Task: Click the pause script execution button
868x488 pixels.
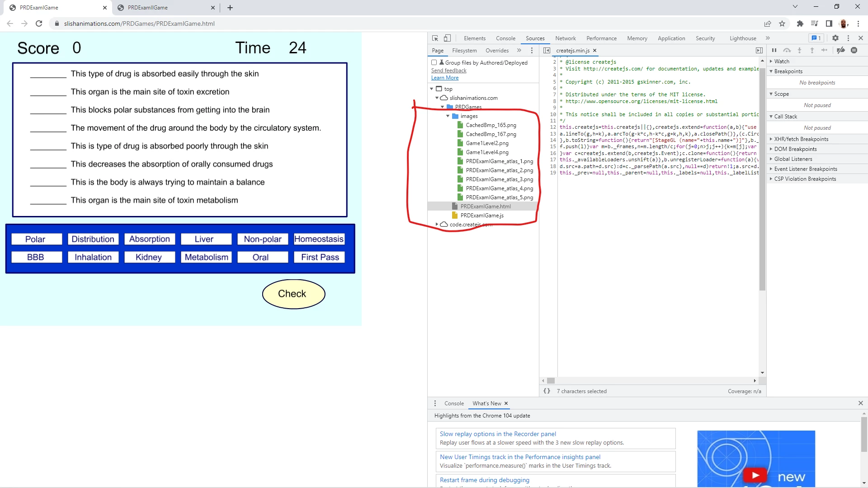Action: click(x=774, y=51)
